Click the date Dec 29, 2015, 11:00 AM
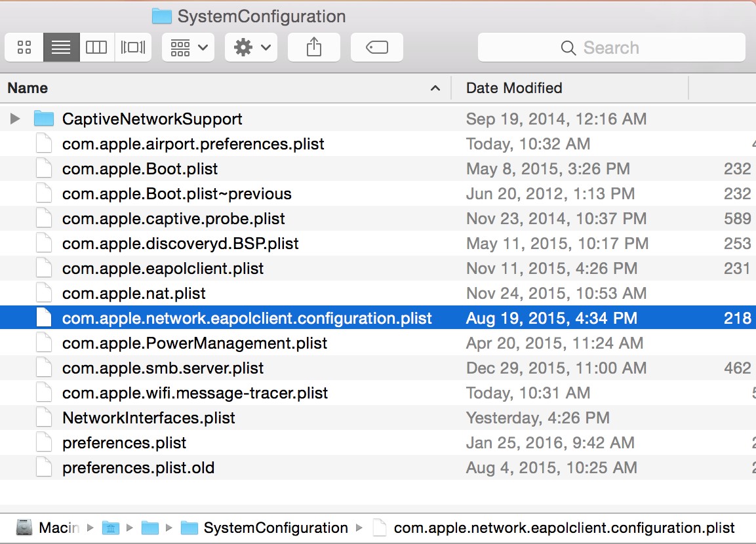This screenshot has width=756, height=544. pos(556,368)
